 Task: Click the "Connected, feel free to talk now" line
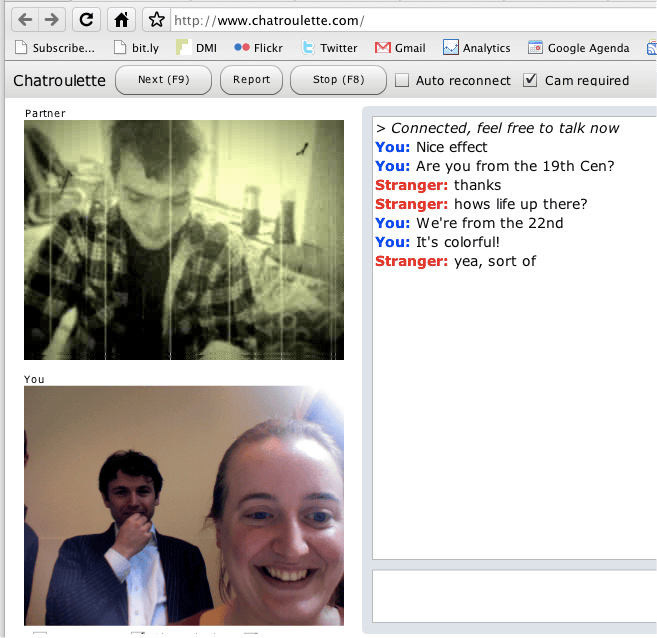[x=497, y=128]
